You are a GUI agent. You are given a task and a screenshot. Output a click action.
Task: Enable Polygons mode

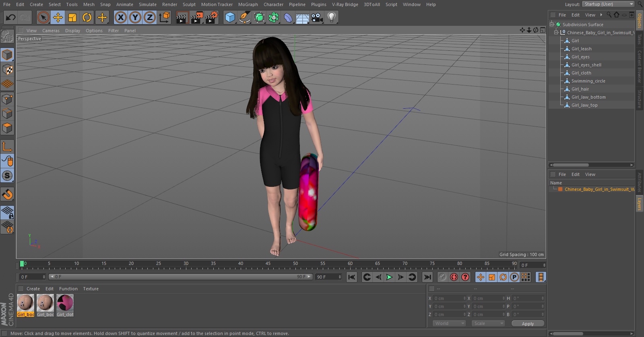(7, 128)
